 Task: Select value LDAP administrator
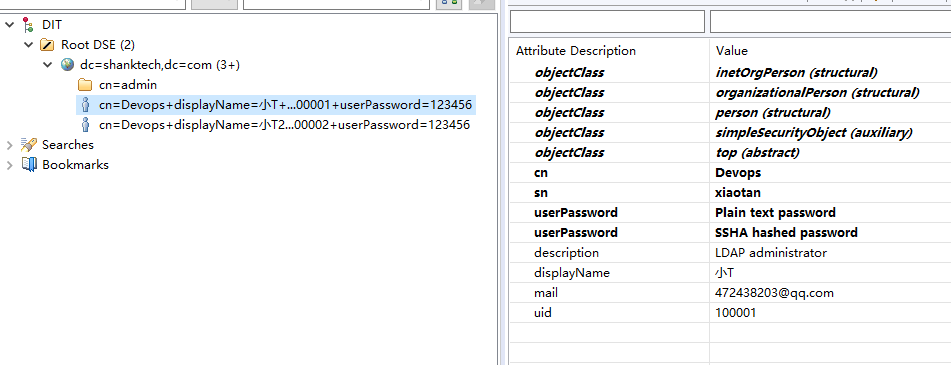click(771, 253)
